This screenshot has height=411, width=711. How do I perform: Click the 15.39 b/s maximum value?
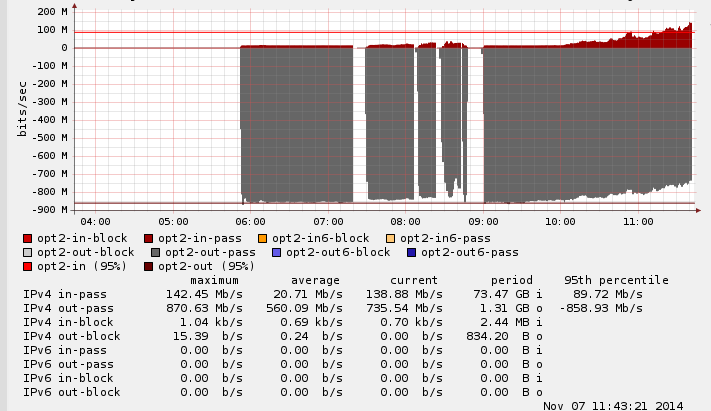pyautogui.click(x=208, y=337)
